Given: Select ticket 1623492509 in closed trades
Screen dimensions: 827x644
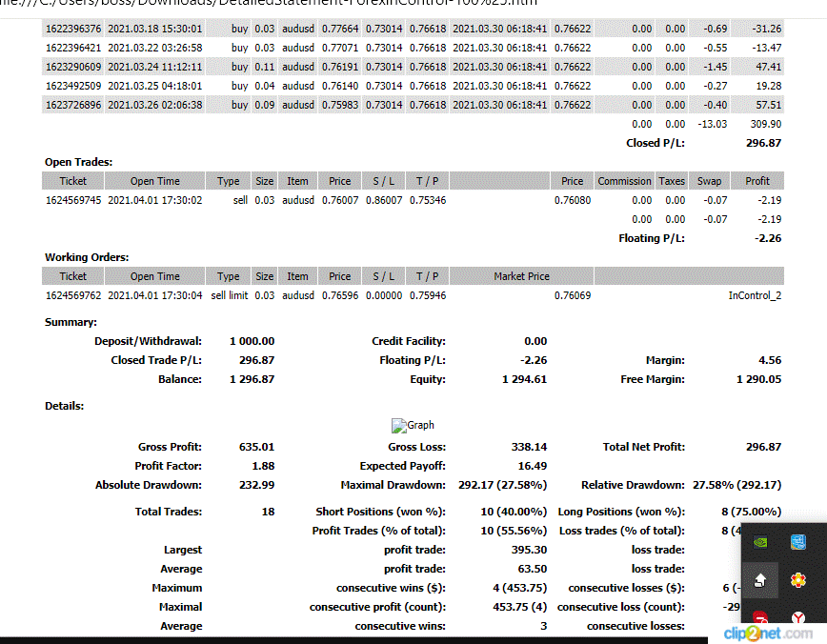Looking at the screenshot, I should tap(73, 86).
